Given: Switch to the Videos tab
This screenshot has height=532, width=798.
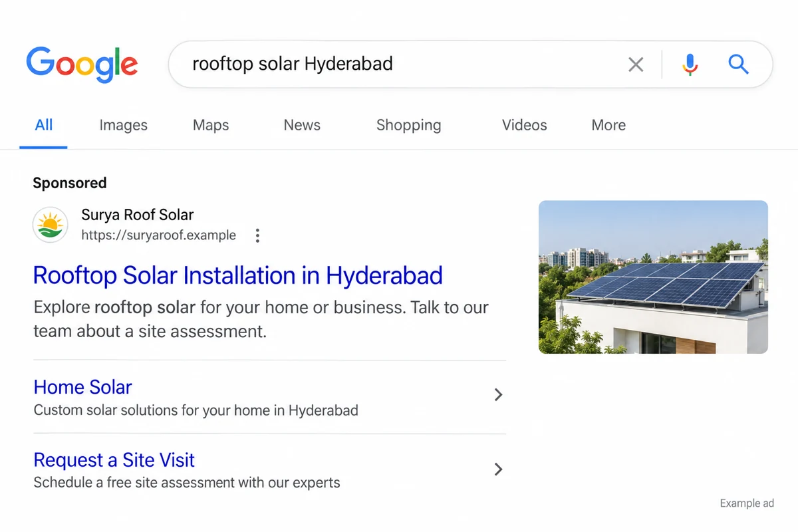Looking at the screenshot, I should (525, 125).
